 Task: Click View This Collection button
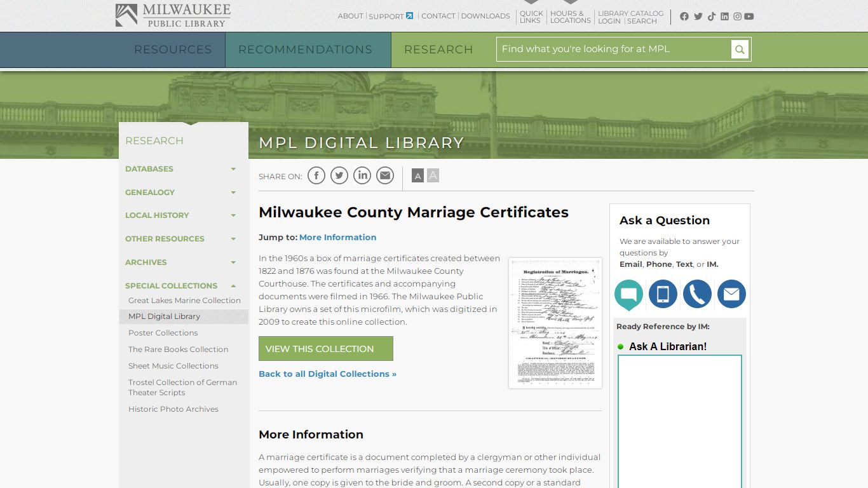pos(326,349)
